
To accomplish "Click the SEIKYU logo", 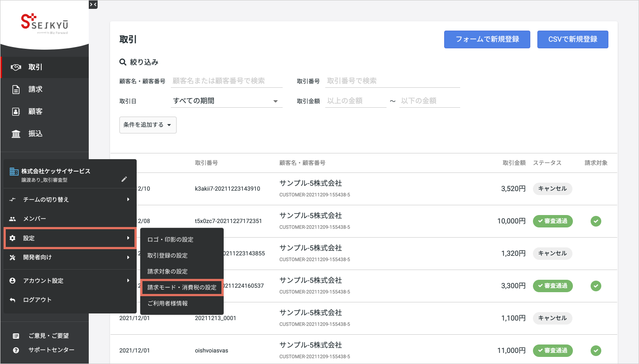I will (44, 24).
